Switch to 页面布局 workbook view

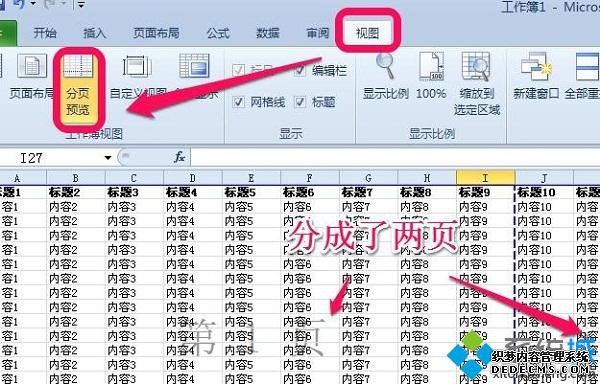[x=32, y=76]
